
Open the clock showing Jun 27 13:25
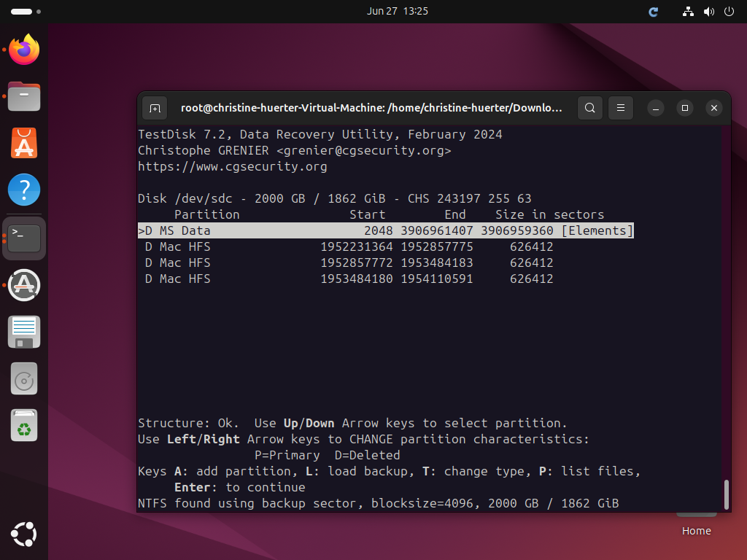coord(398,11)
